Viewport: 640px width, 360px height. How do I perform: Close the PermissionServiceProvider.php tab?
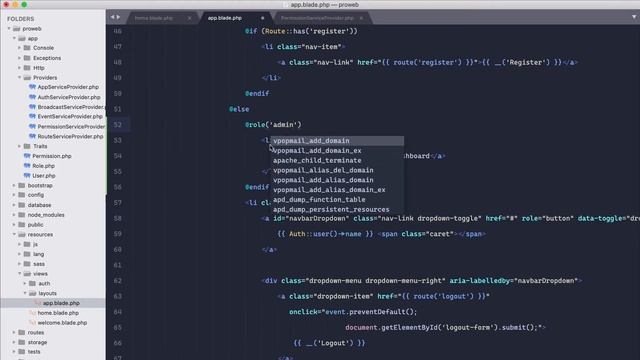361,18
